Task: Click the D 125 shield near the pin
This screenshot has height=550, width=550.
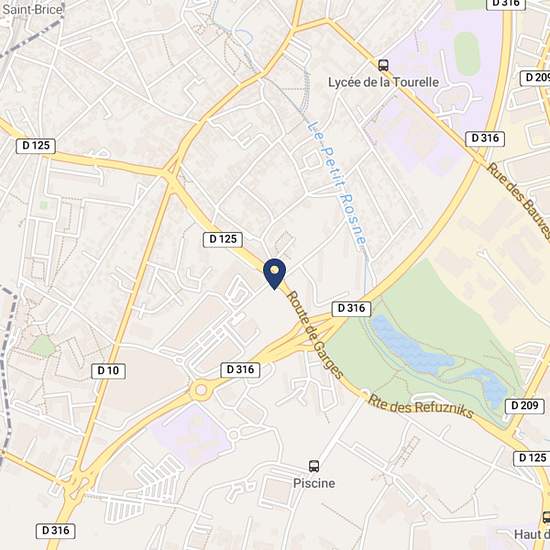Action: tap(223, 240)
